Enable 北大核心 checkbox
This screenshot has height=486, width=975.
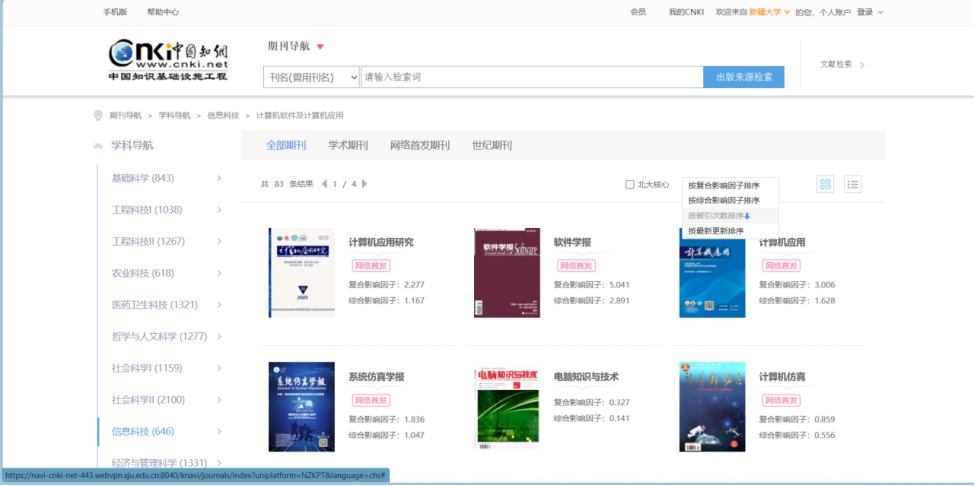pos(629,185)
